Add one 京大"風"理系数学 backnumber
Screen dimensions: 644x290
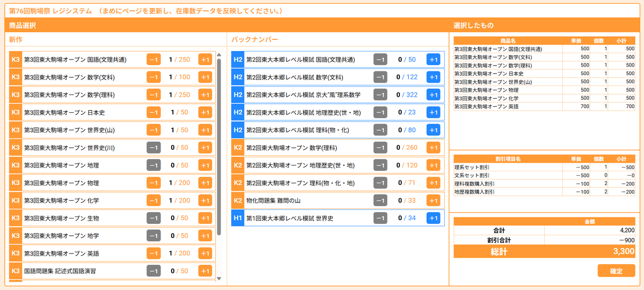434,95
